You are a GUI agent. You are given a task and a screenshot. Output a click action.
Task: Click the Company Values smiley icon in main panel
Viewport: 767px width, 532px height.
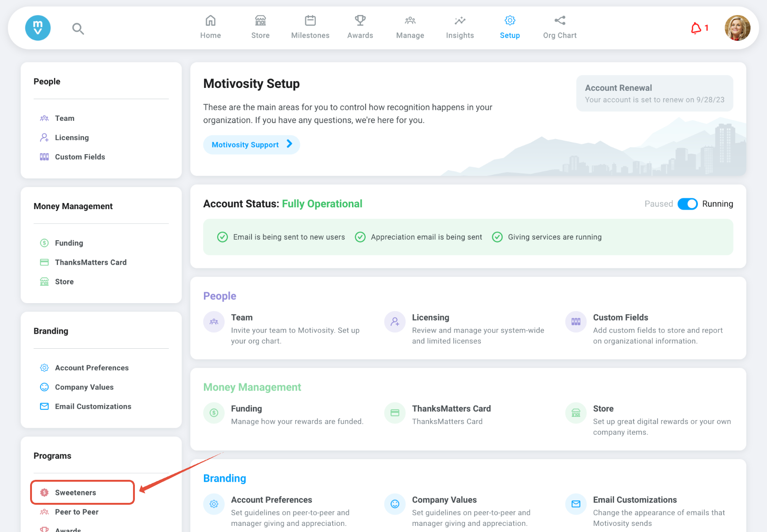(x=395, y=504)
